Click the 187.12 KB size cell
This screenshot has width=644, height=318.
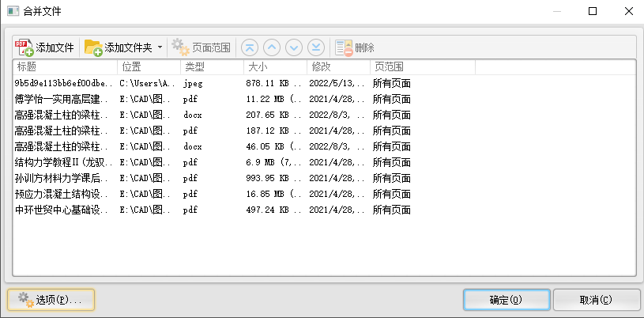(x=274, y=131)
